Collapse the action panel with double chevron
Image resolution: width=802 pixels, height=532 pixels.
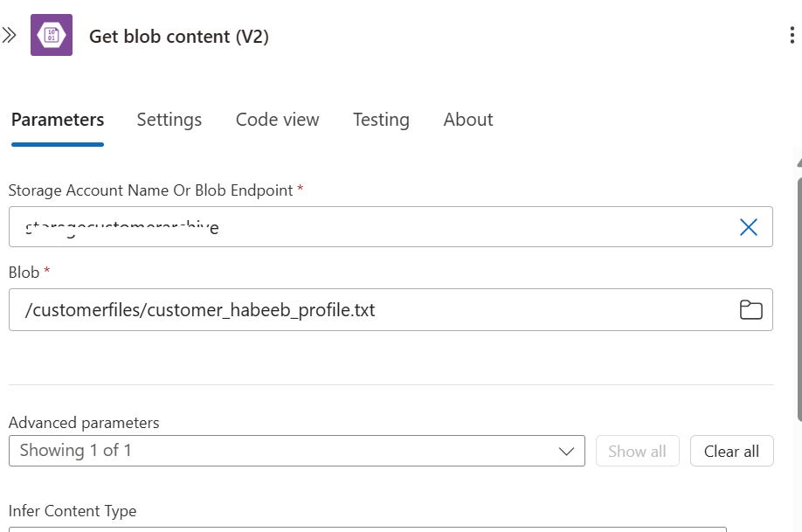coord(10,36)
